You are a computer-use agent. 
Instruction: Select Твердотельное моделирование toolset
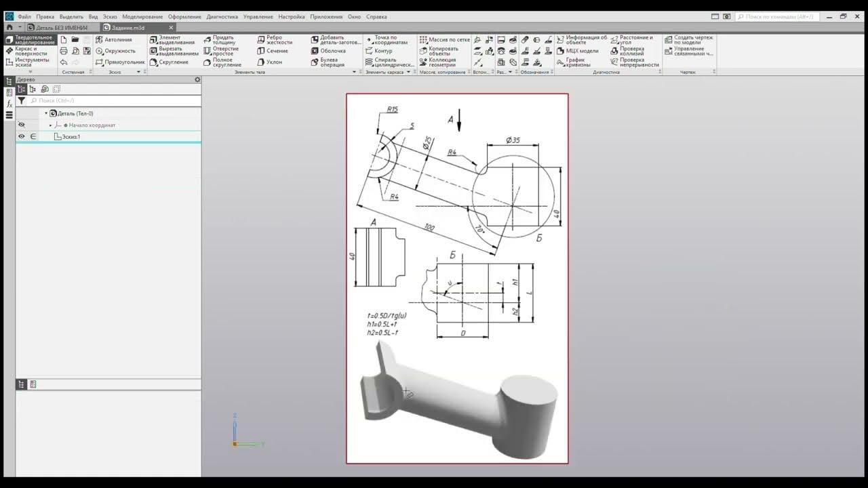[x=30, y=40]
